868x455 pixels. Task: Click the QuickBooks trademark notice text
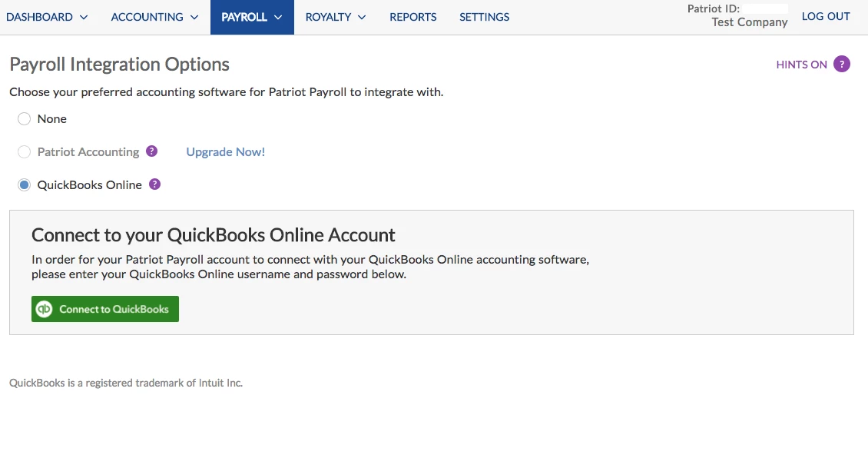[x=126, y=383]
